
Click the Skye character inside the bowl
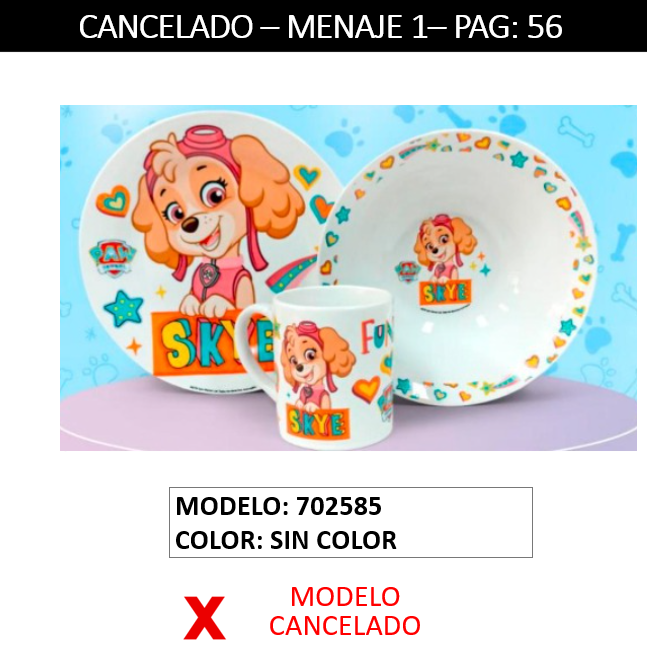pos(444,248)
